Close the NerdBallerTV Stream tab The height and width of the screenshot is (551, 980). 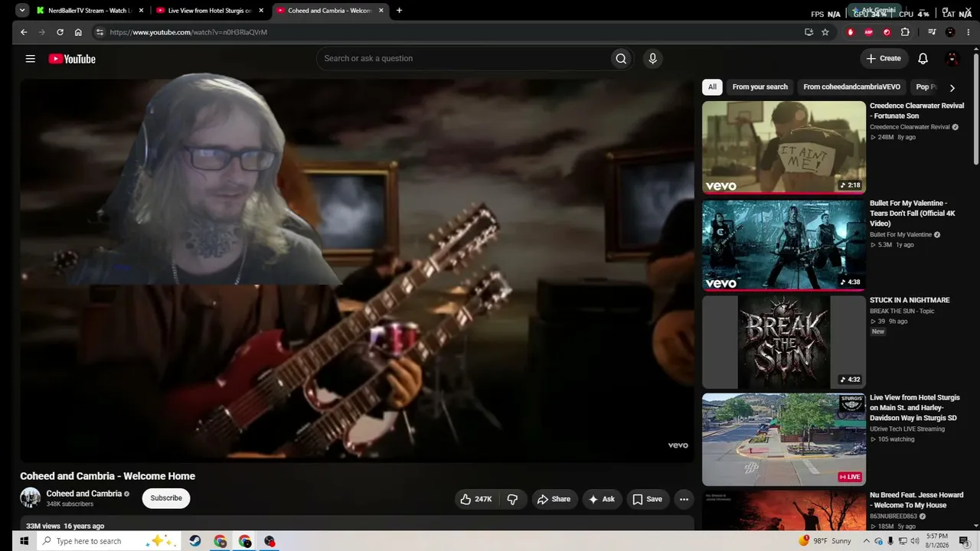tap(141, 11)
